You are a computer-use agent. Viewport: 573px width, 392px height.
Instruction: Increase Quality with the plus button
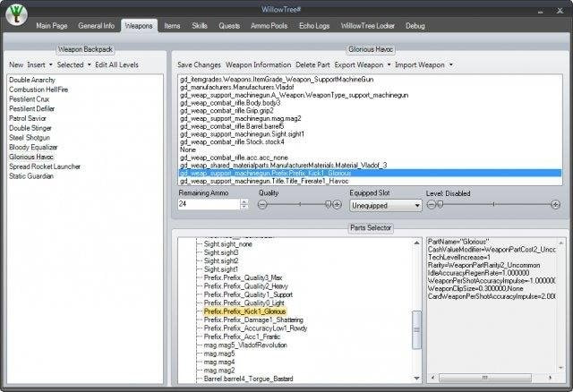[x=337, y=205]
